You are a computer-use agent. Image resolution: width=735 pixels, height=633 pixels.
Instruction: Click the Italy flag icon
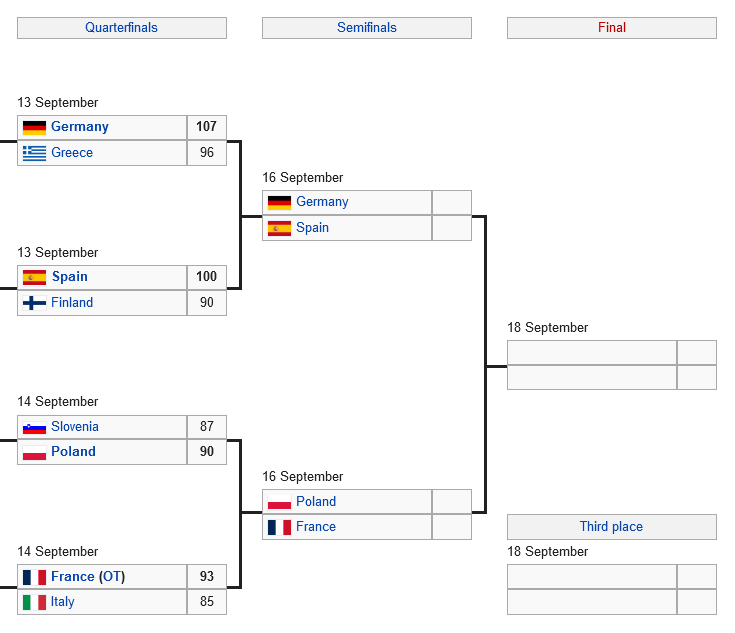(x=34, y=602)
